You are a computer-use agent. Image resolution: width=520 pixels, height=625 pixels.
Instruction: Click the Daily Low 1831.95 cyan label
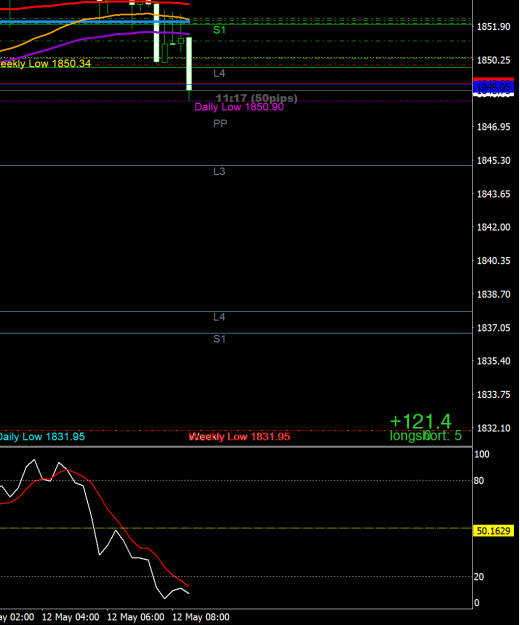tap(42, 436)
